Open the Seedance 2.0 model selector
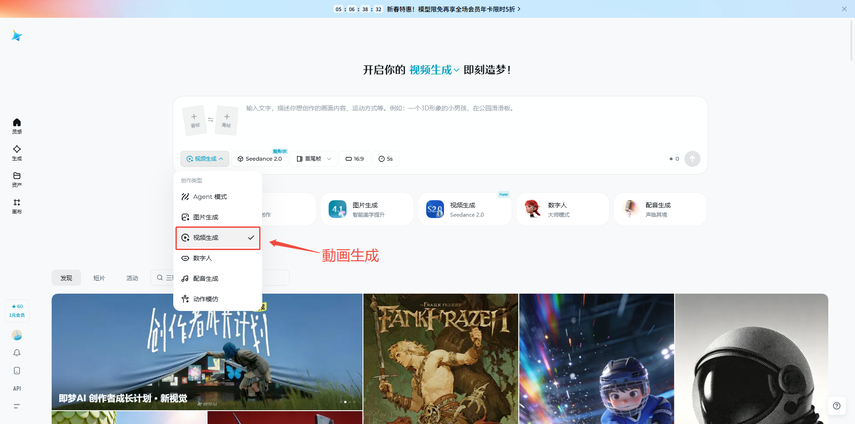Viewport: 855px width, 424px height. tap(260, 159)
